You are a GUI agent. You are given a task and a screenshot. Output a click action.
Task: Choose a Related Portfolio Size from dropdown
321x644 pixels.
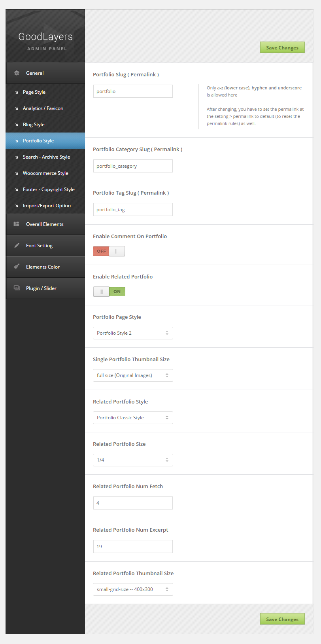[x=133, y=460]
